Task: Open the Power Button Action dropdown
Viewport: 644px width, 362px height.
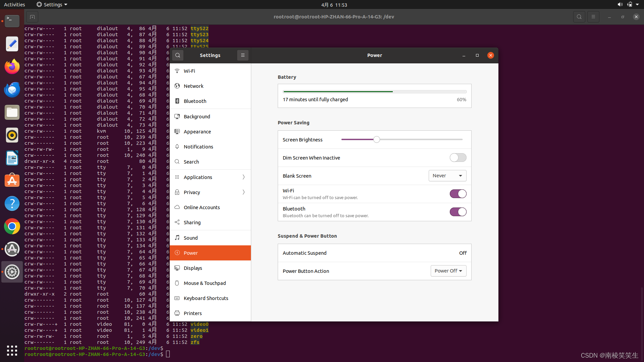Action: [x=448, y=271]
